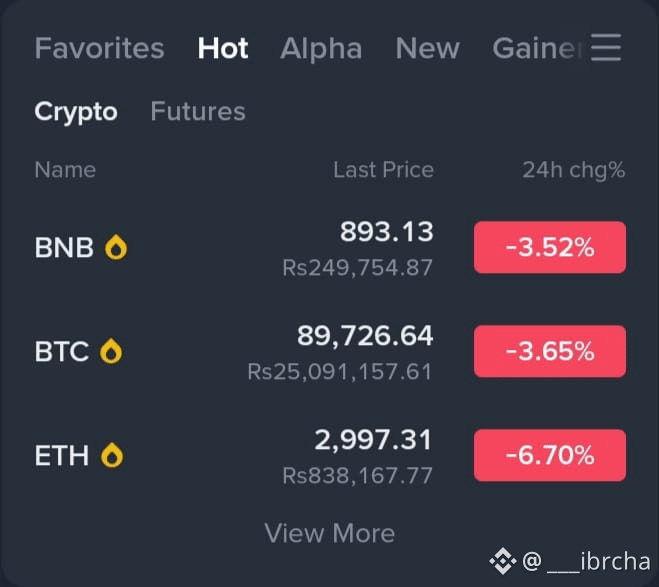Sort by the Last Price column header
This screenshot has height=587, width=659.
click(x=383, y=170)
